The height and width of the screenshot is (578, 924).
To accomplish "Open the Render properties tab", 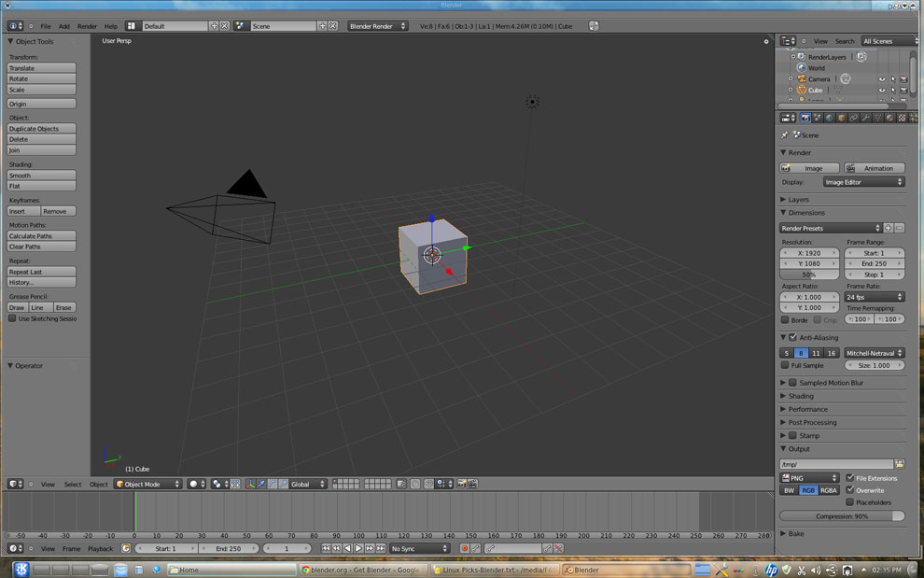I will (805, 118).
